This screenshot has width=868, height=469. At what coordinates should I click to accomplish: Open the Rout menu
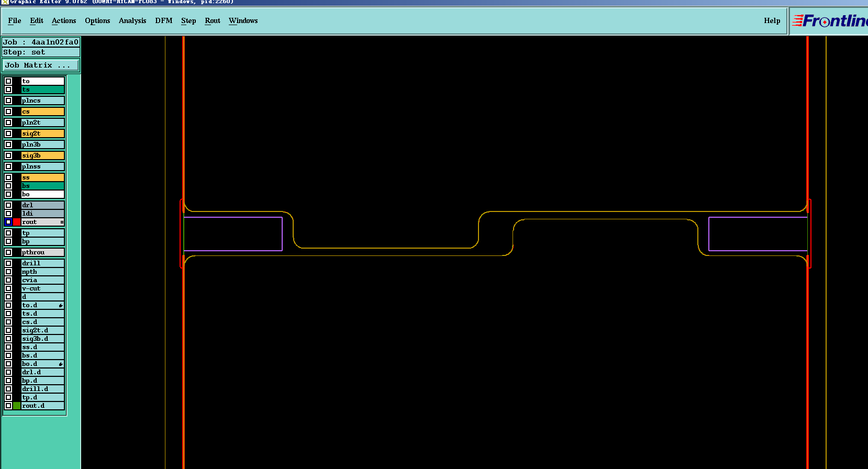click(x=213, y=21)
